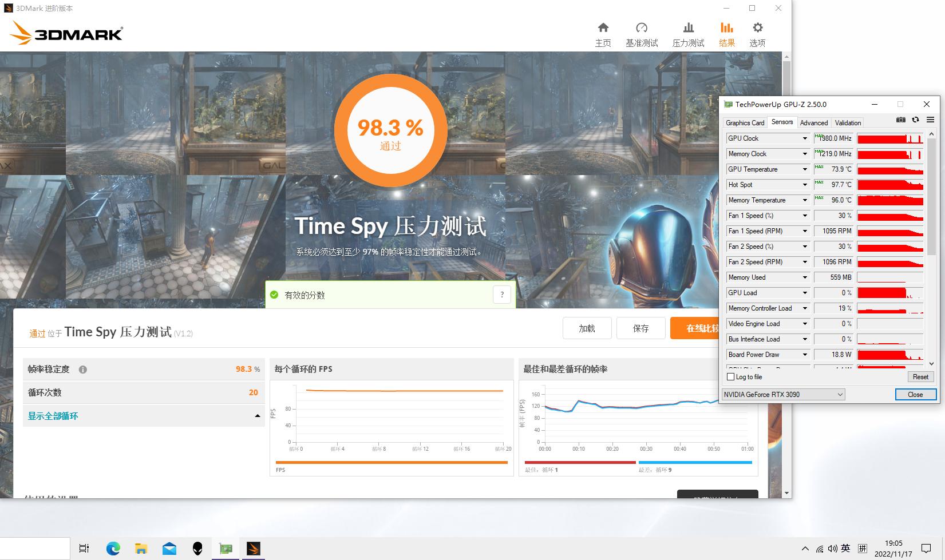Open Memory Temperature sensor dropdown
Viewport: 945px width, 560px height.
(805, 200)
